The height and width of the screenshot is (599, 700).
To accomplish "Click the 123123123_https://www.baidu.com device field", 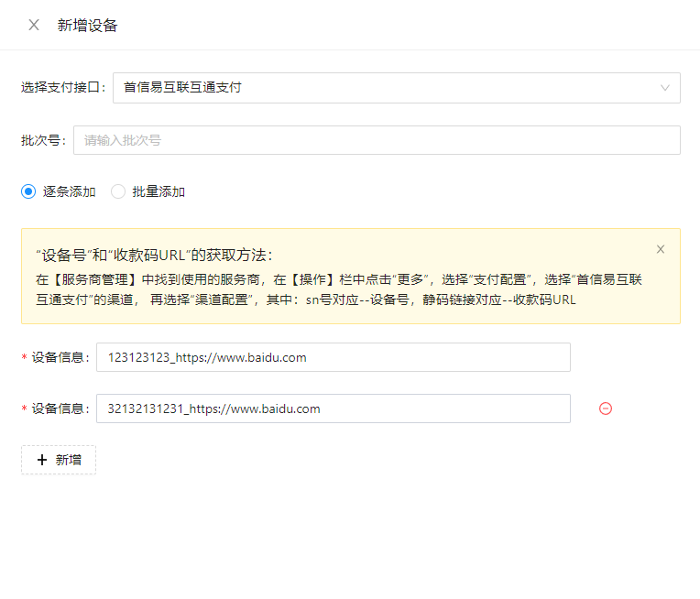I will [x=333, y=357].
